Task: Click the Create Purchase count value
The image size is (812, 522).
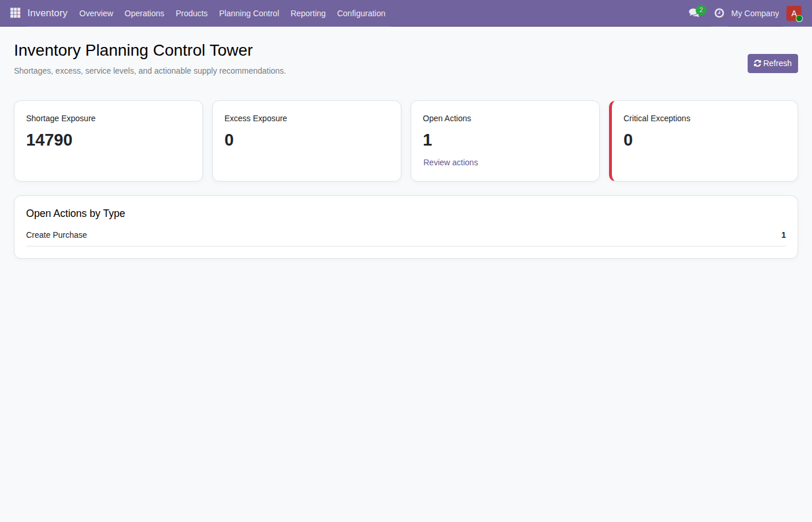Action: (784, 235)
